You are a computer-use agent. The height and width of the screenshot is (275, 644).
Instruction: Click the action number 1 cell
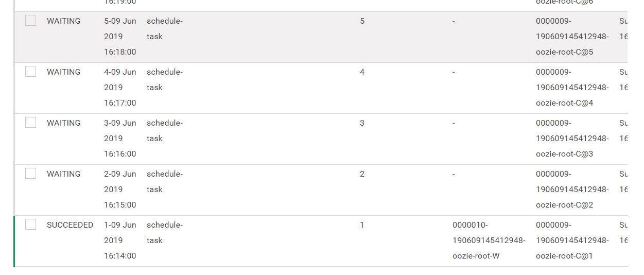pos(362,225)
